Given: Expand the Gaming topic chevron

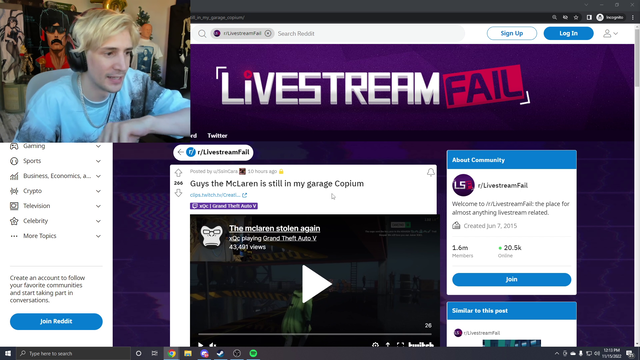Looking at the screenshot, I should pos(98,146).
